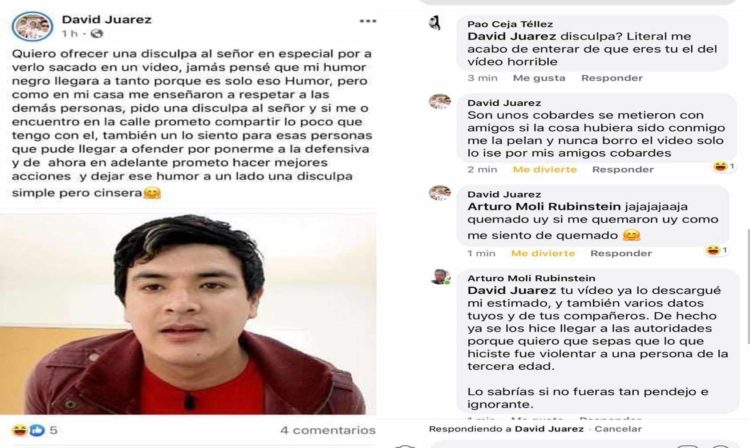750x448 pixels.
Task: Click David Juarez's post profile picture
Action: click(x=32, y=26)
